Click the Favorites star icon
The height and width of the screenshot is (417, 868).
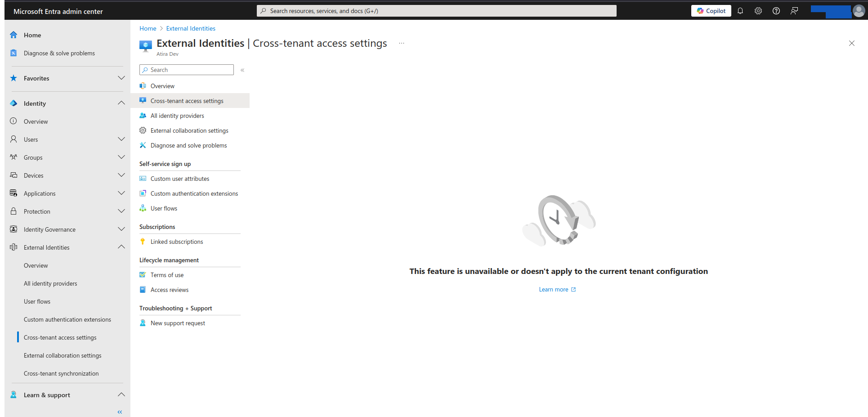tap(13, 78)
